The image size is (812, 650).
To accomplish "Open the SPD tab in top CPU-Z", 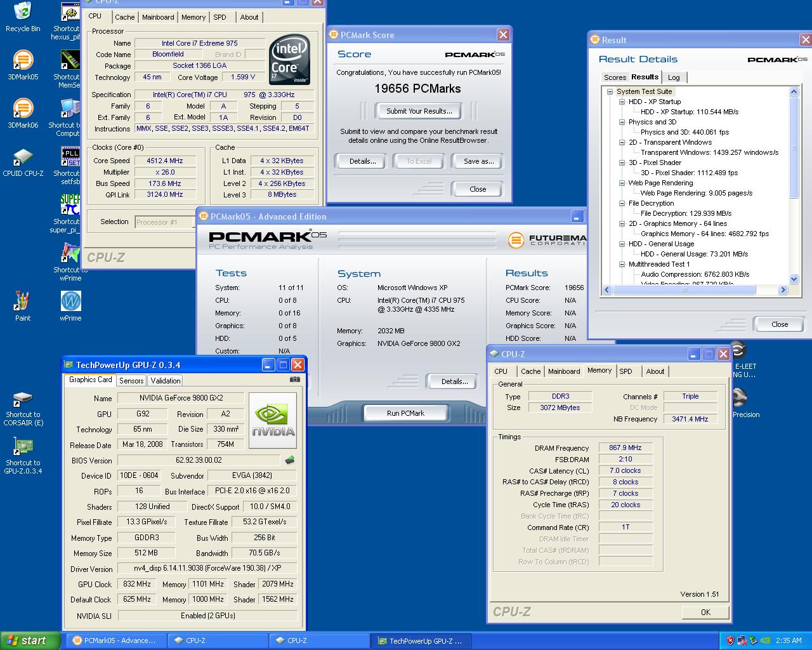I will click(219, 17).
